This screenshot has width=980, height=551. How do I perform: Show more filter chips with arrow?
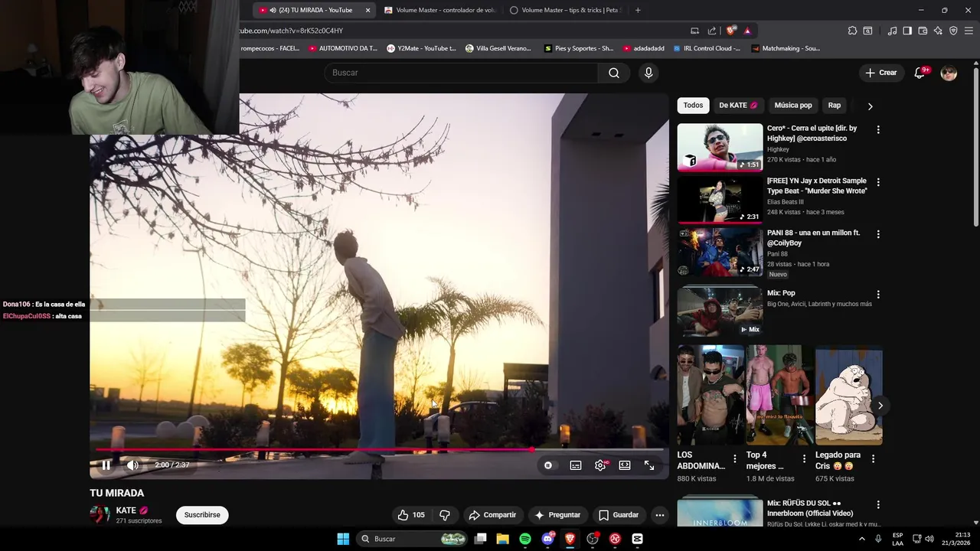coord(870,106)
